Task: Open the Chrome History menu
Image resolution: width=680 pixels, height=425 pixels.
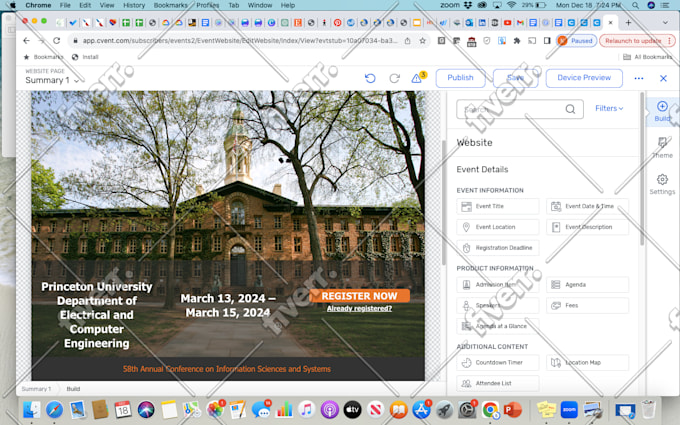Action: click(x=134, y=5)
